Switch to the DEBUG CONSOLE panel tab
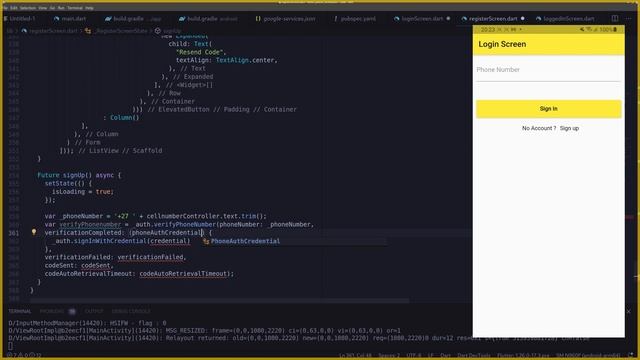 tap(131, 311)
